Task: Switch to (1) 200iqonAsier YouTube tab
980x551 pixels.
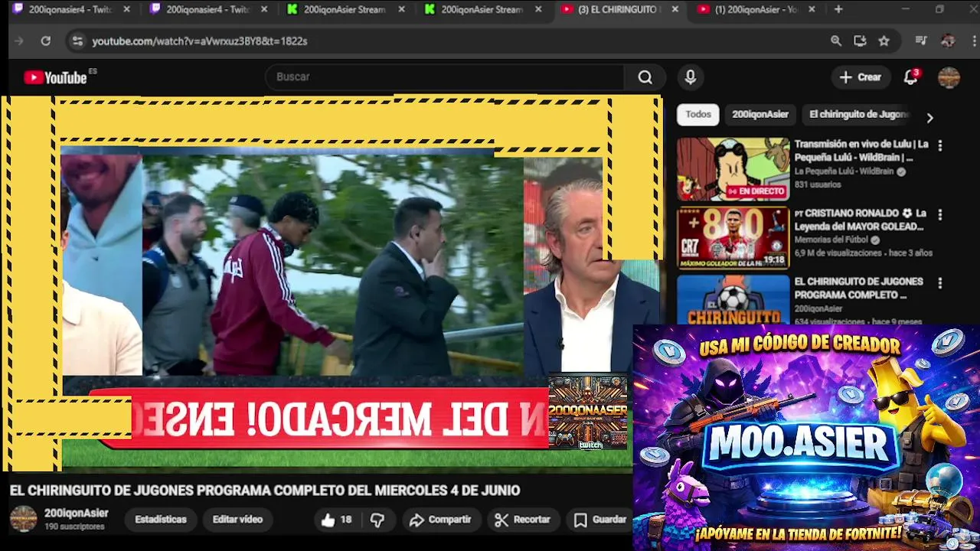Action: pos(756,9)
